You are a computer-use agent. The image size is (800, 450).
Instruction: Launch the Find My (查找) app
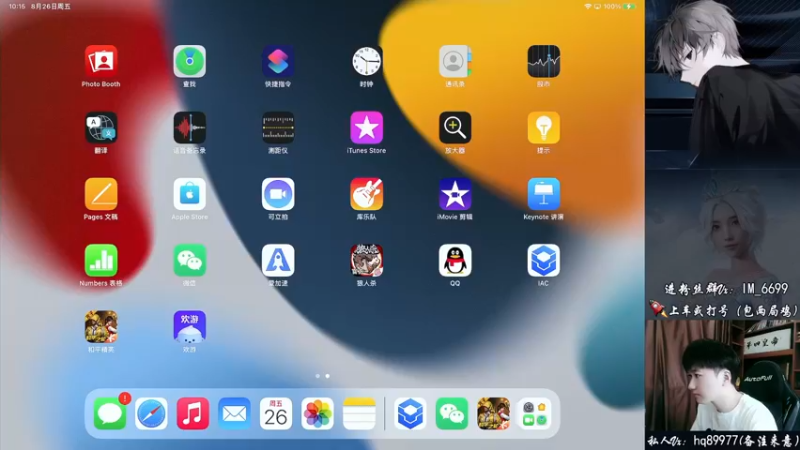(189, 61)
